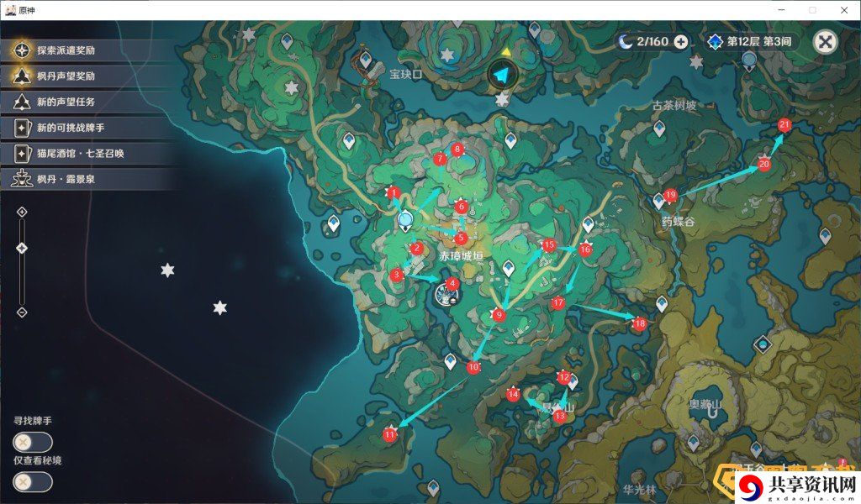Image resolution: width=861 pixels, height=504 pixels.
Task: Select the star pin just below the player arrow
Action: pyautogui.click(x=502, y=99)
